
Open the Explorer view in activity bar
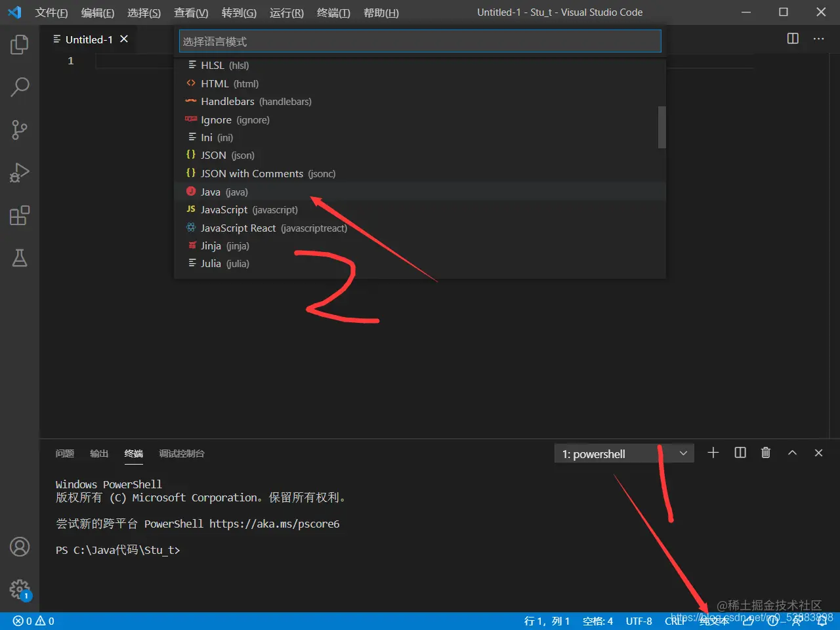(x=20, y=45)
